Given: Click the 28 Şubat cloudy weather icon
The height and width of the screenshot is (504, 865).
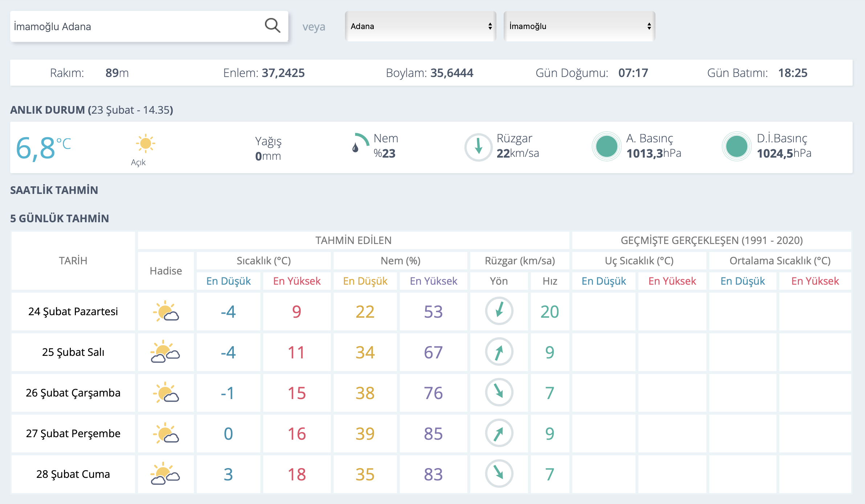Looking at the screenshot, I should [x=165, y=473].
